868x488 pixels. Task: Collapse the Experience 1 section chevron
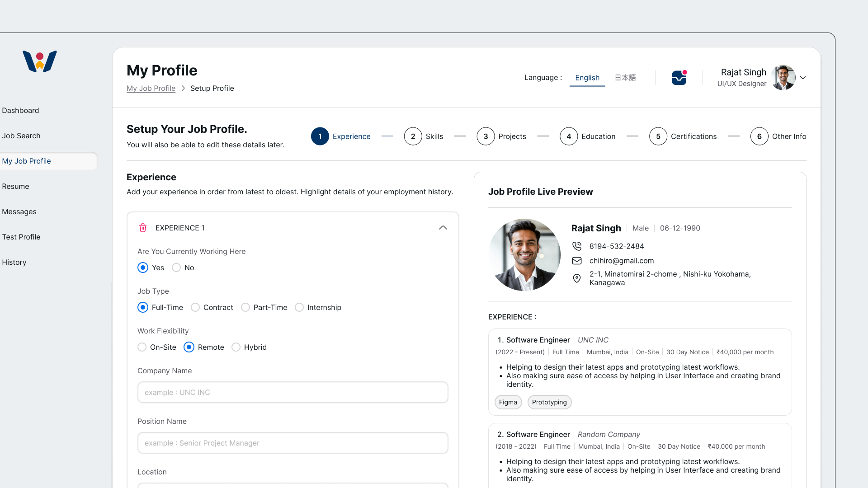(x=443, y=228)
